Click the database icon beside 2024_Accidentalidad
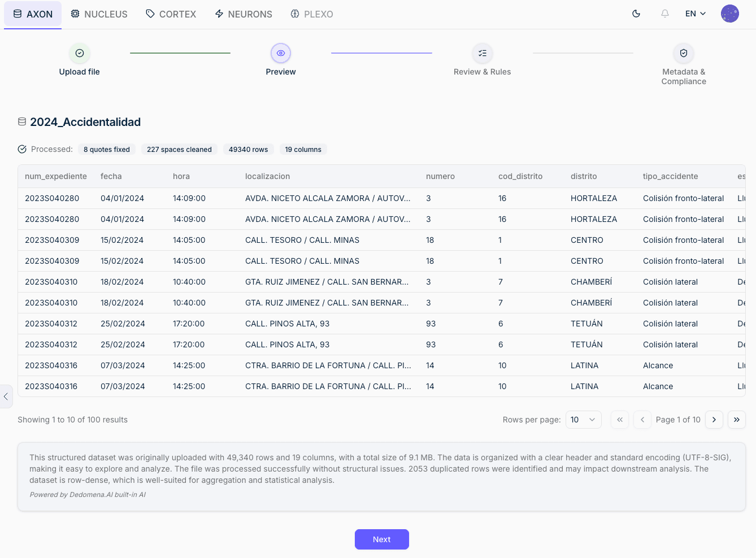Image resolution: width=756 pixels, height=558 pixels. click(22, 121)
